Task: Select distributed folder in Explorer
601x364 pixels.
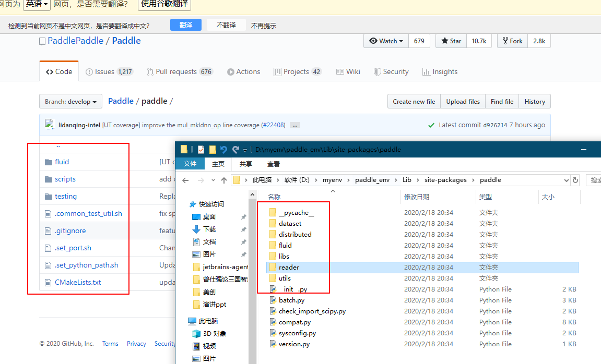Action: (295, 235)
